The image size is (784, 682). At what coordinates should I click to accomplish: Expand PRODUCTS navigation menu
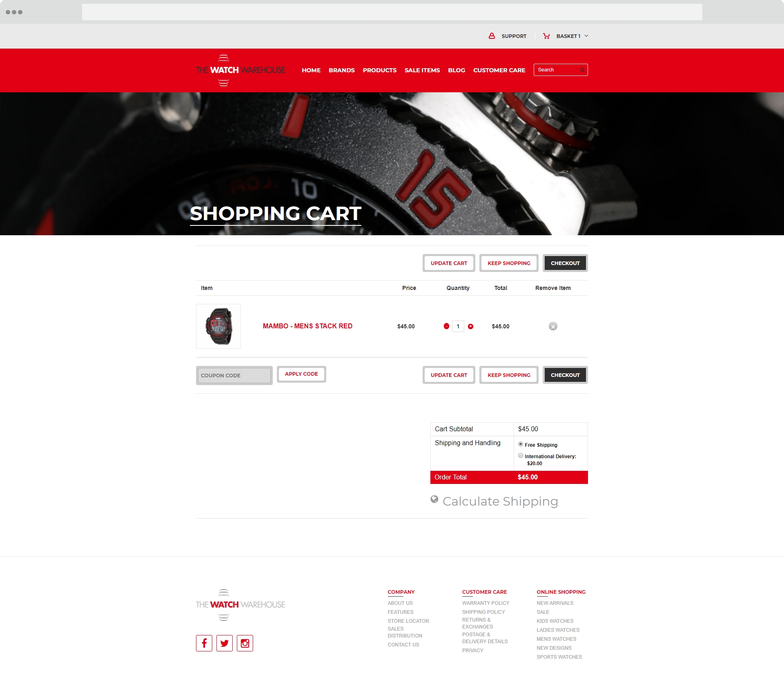(x=379, y=70)
